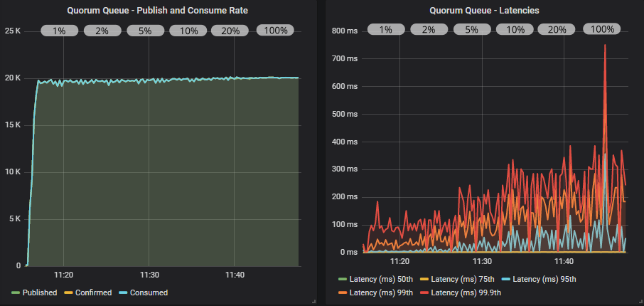Click the tallest 99.9th latency spike peak
644x306 pixels.
605,46
